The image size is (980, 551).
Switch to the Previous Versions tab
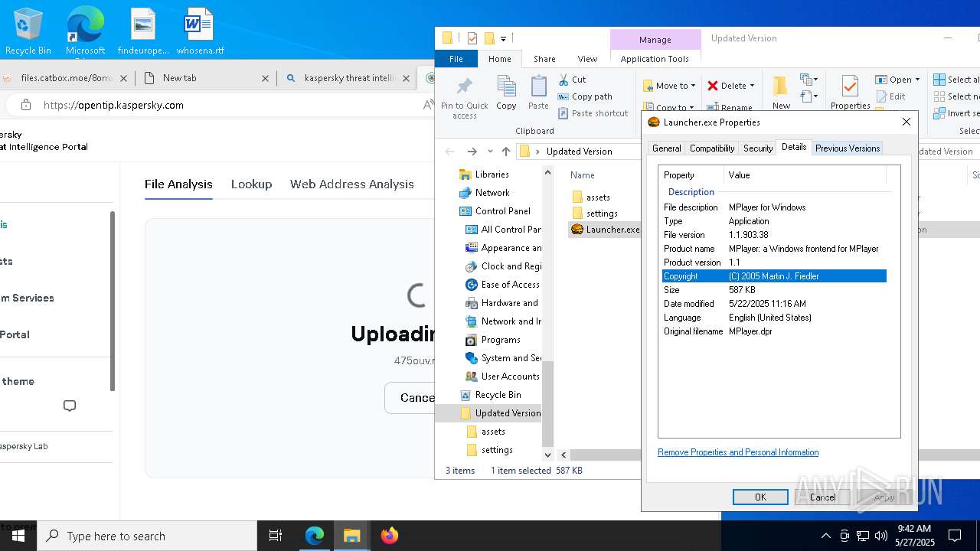pyautogui.click(x=847, y=148)
